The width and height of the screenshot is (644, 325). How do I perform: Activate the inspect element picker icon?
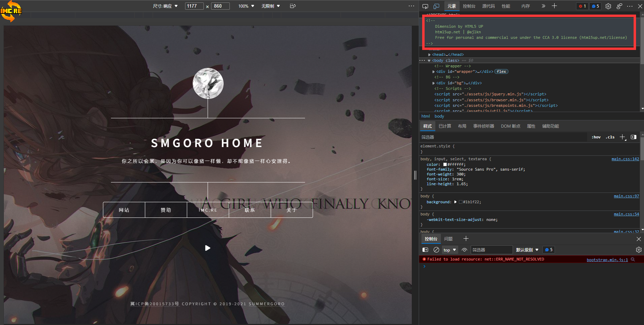pyautogui.click(x=425, y=6)
